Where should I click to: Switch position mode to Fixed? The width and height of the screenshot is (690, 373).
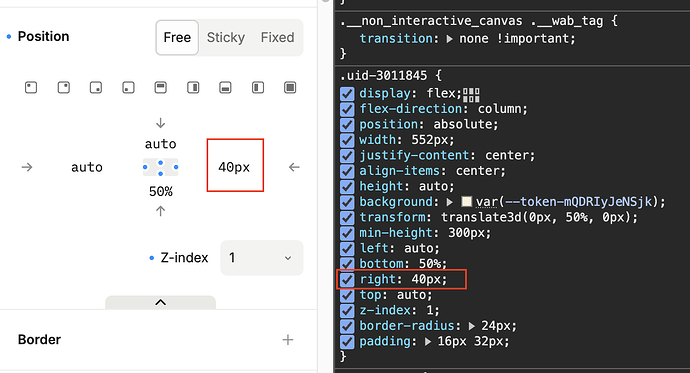coord(278,37)
